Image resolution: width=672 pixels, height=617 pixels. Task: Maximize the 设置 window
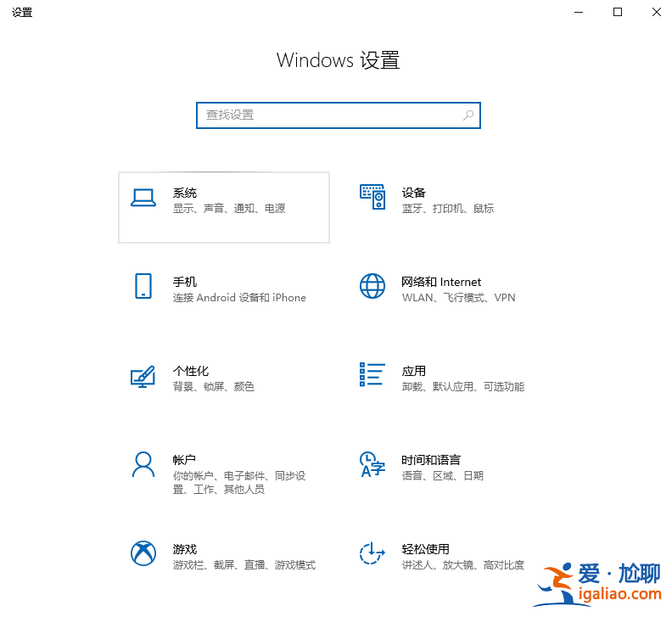[618, 12]
